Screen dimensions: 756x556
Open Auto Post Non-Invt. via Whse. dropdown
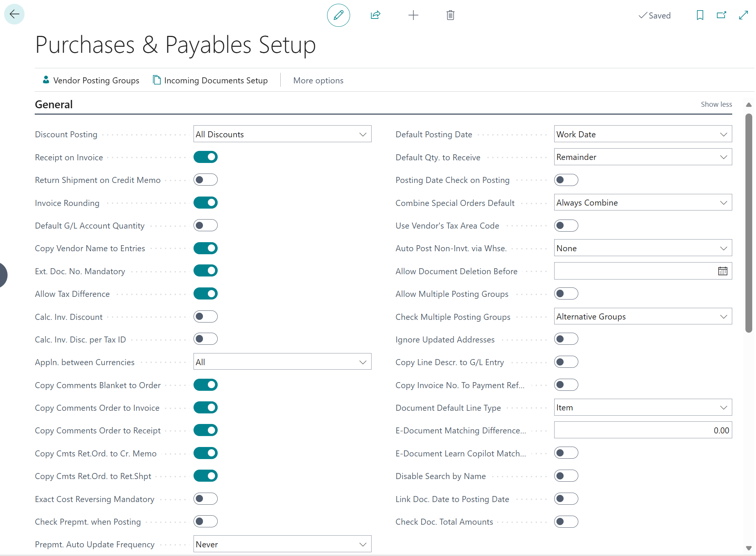[643, 248]
